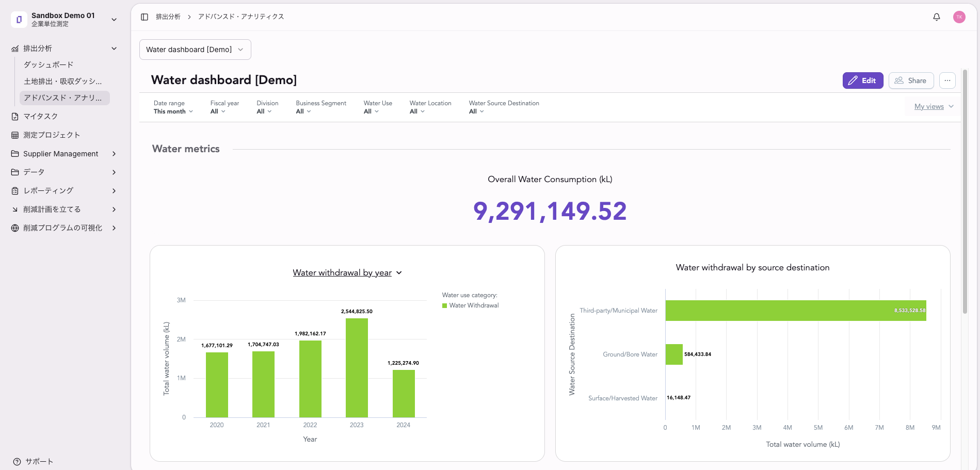The image size is (980, 470).
Task: Open the TK user avatar menu
Action: click(x=959, y=17)
